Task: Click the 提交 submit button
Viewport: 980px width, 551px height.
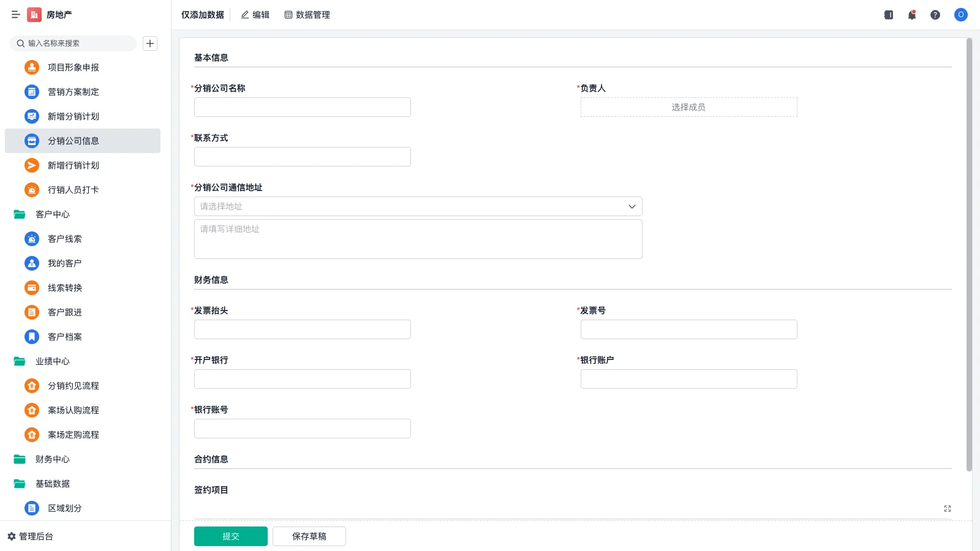Action: pyautogui.click(x=231, y=536)
